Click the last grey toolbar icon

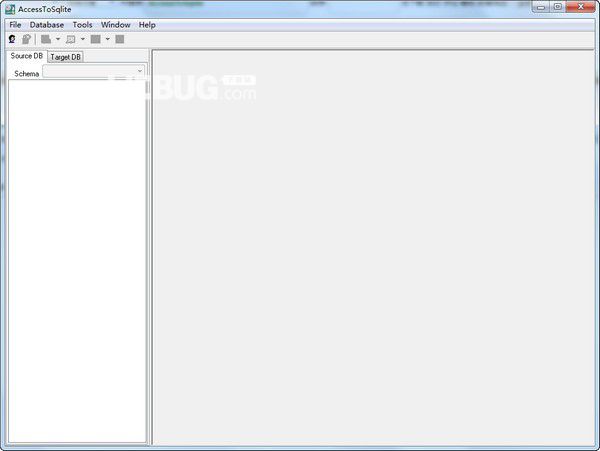[120, 39]
